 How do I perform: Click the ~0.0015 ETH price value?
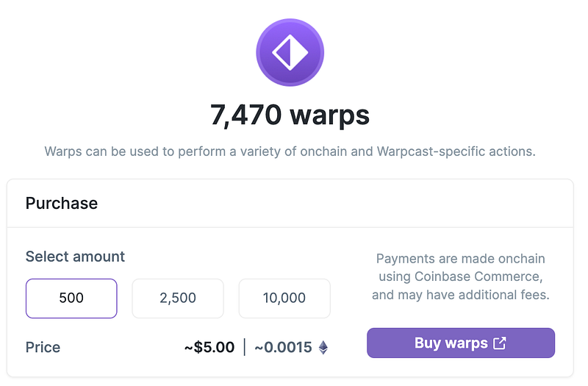283,347
